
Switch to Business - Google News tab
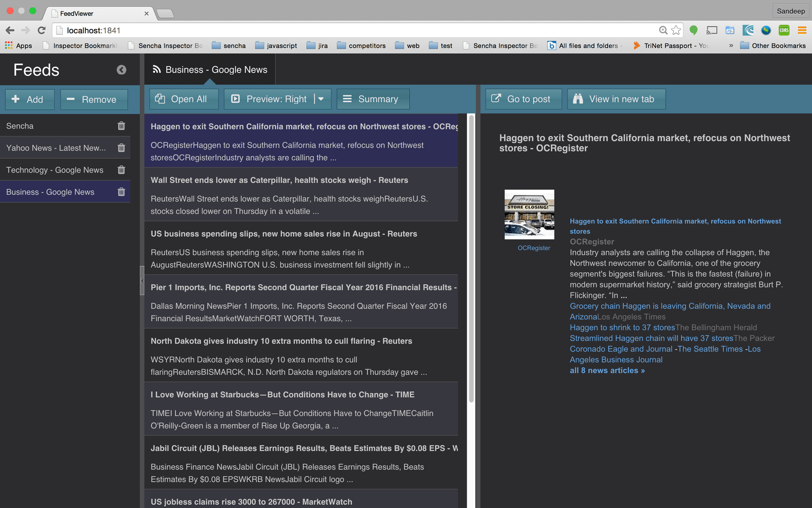tap(210, 70)
